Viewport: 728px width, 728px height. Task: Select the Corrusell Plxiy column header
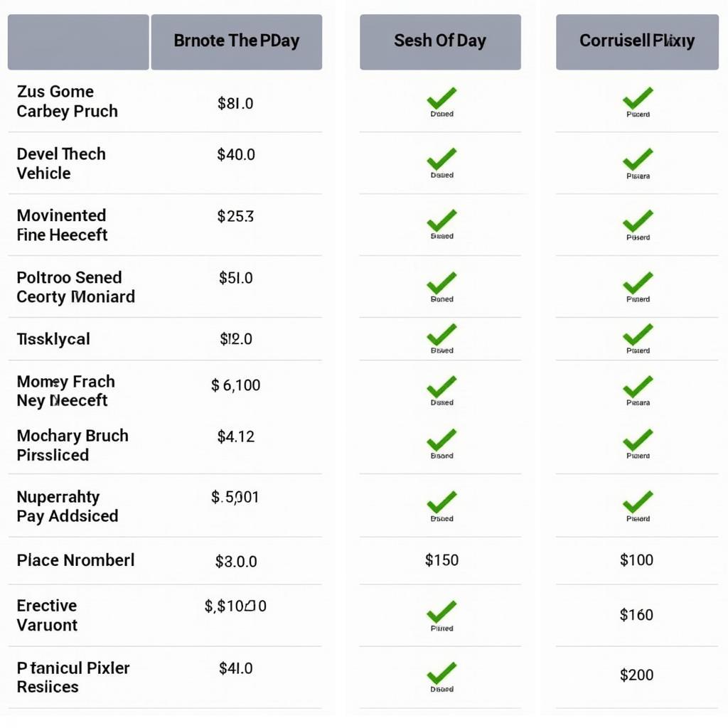point(637,41)
